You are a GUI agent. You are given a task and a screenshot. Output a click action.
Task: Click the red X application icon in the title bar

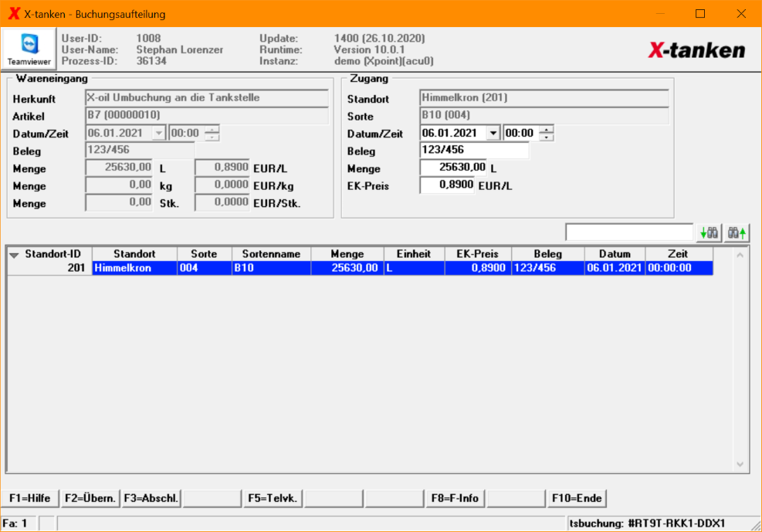coord(14,14)
